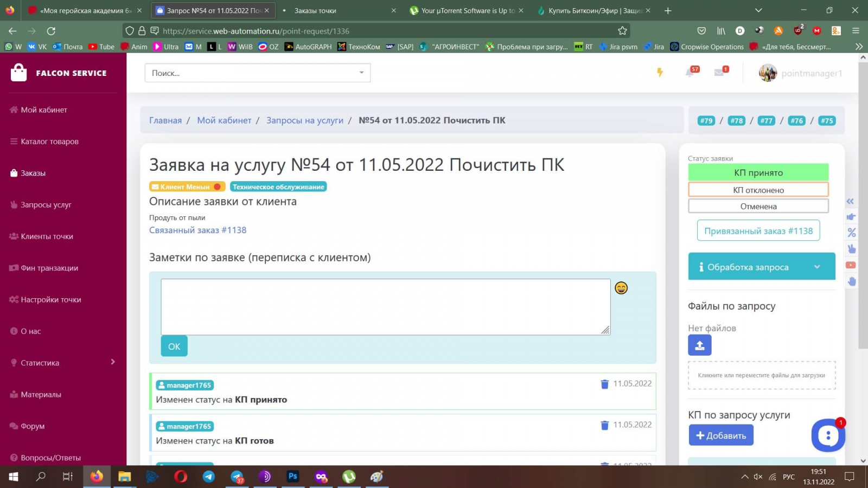Open the list-all-tabs dropdown arrow
This screenshot has width=868, height=488.
tap(758, 10)
